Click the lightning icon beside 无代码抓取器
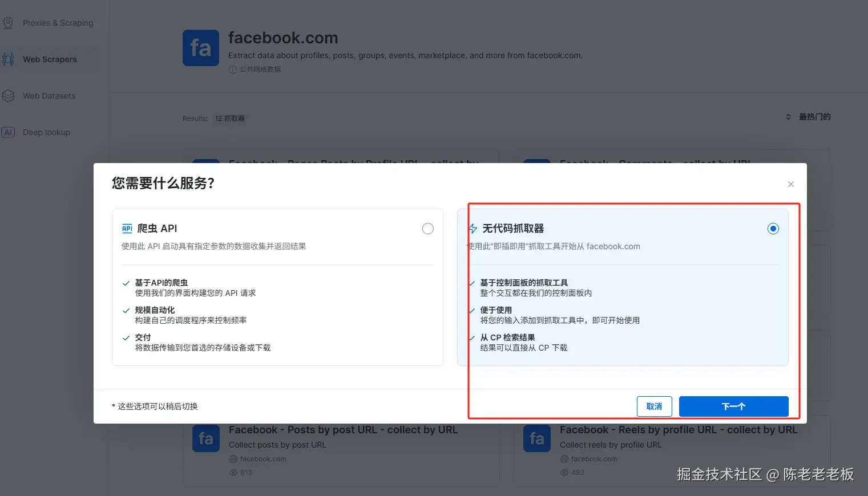 [473, 228]
